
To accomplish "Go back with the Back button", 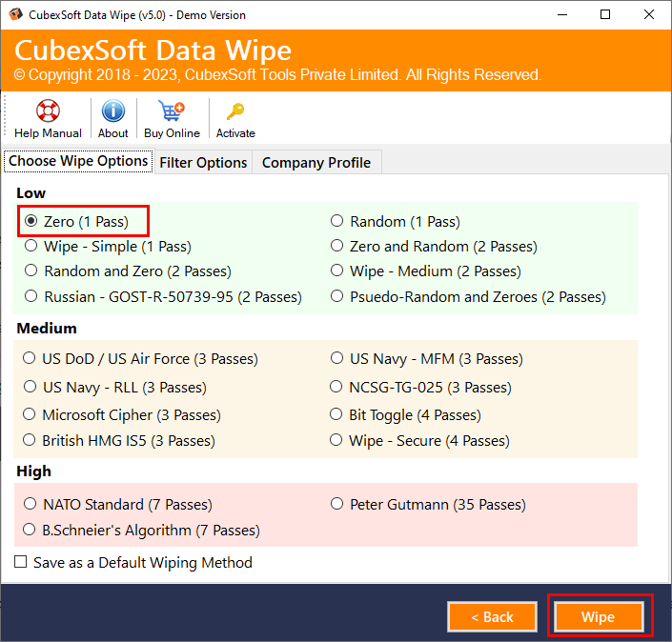I will tap(492, 616).
